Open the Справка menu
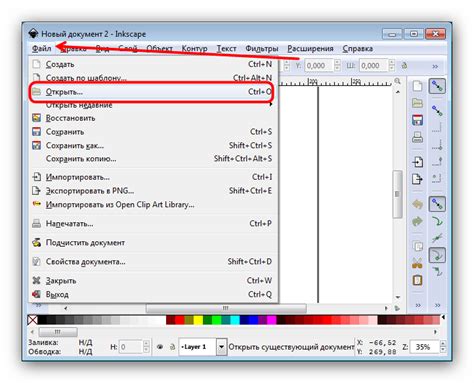The height and width of the screenshot is (383, 474). 358,49
